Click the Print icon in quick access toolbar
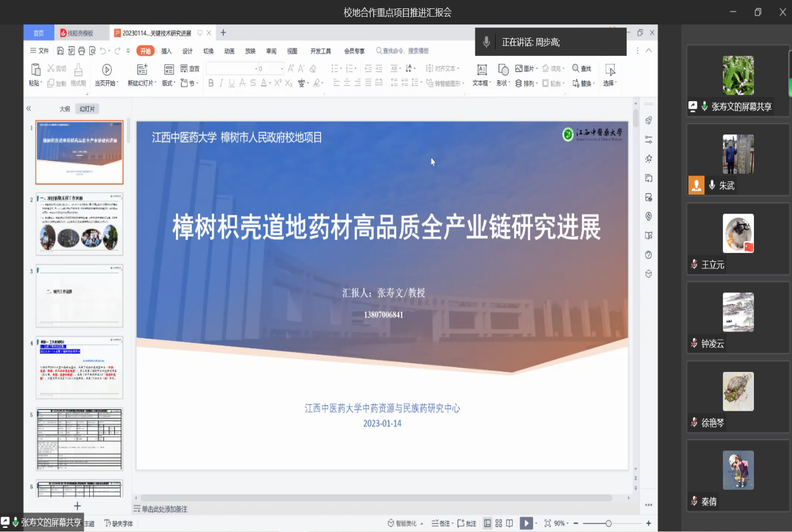The image size is (792, 532). [81, 51]
